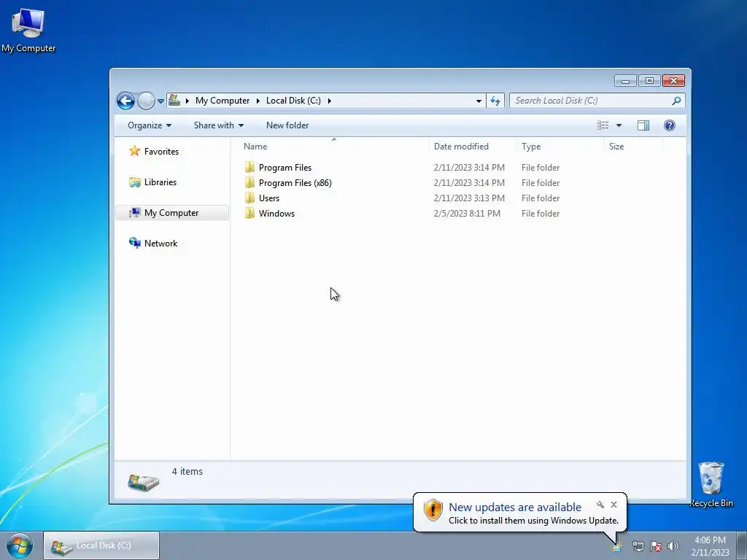Click the drive icon in details pane
Viewport: 747px width, 560px height.
[144, 482]
